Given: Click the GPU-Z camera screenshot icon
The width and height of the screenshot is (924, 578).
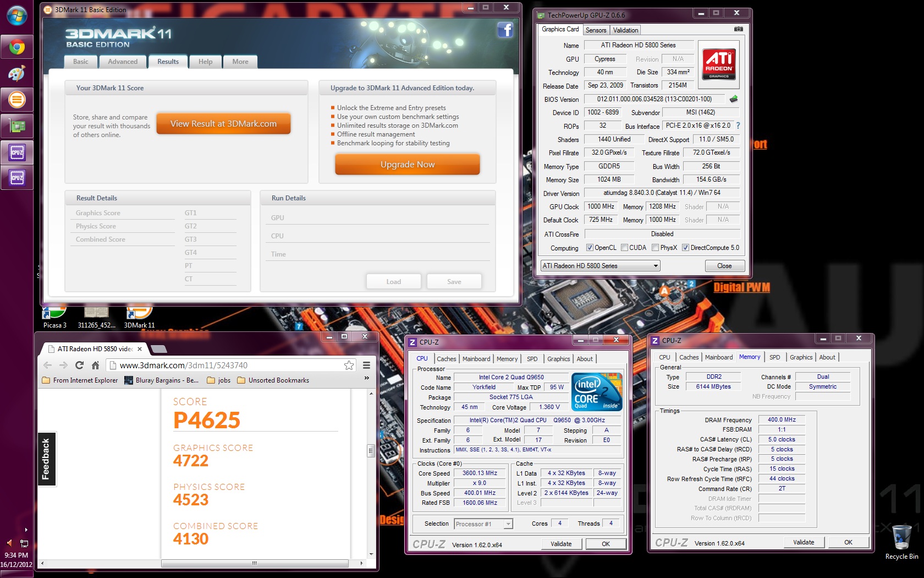Looking at the screenshot, I should coord(738,29).
